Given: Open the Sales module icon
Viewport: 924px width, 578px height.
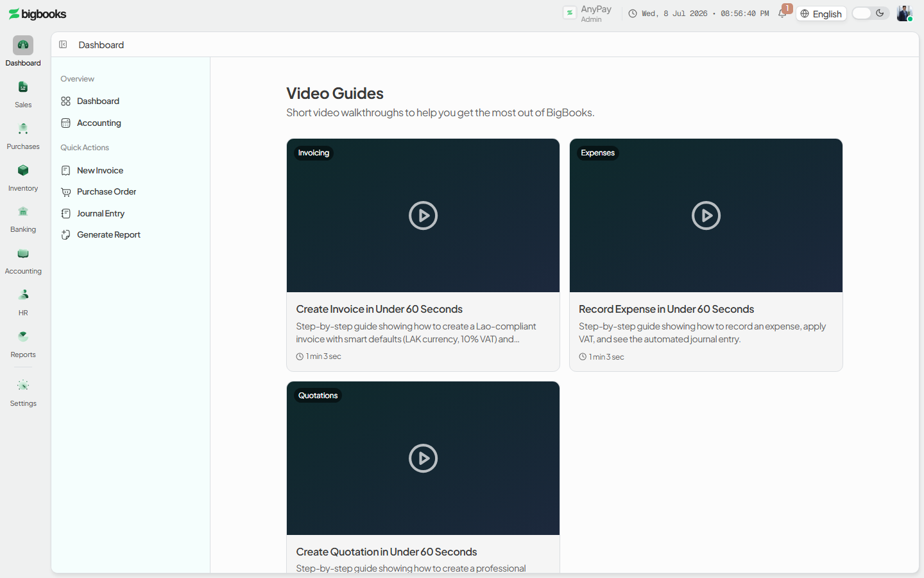Looking at the screenshot, I should [x=23, y=87].
